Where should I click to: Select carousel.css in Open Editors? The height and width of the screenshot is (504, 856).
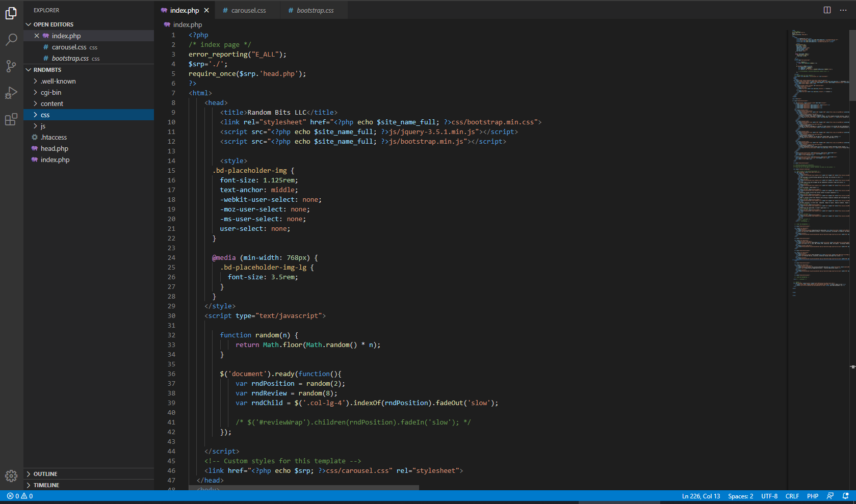coord(89,47)
